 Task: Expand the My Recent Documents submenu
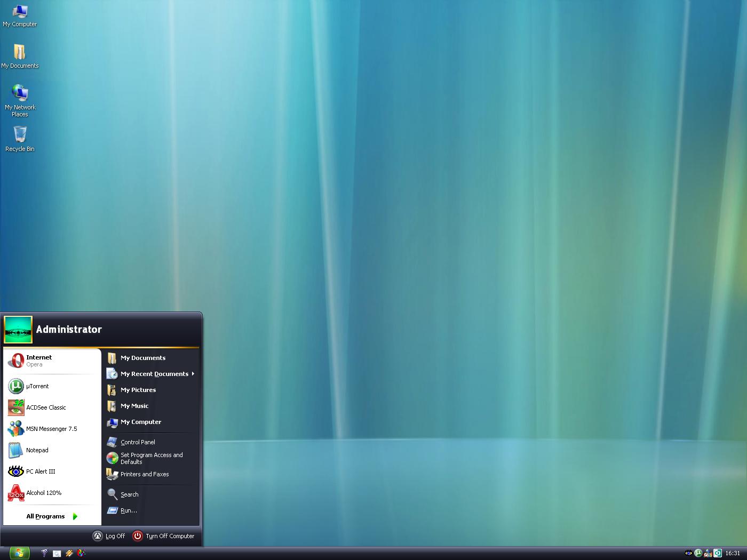[x=151, y=374]
